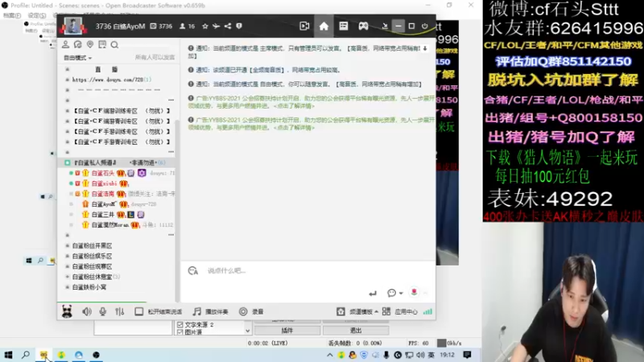Send a flower gift icon

click(x=414, y=292)
